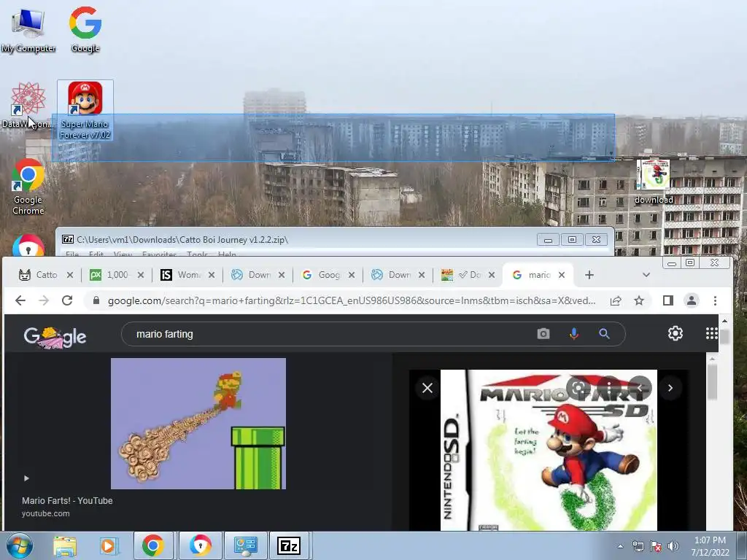
Task: Open preview image more options menu
Action: (x=609, y=388)
